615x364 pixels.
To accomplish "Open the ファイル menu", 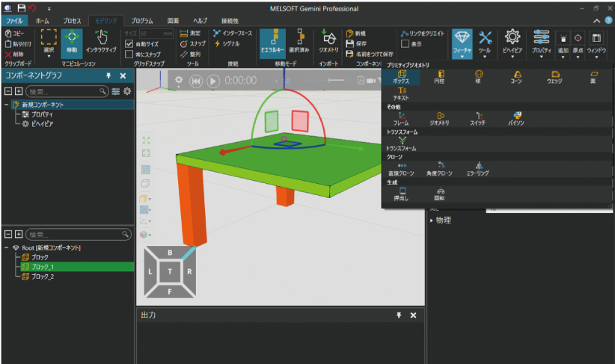I will pyautogui.click(x=15, y=21).
